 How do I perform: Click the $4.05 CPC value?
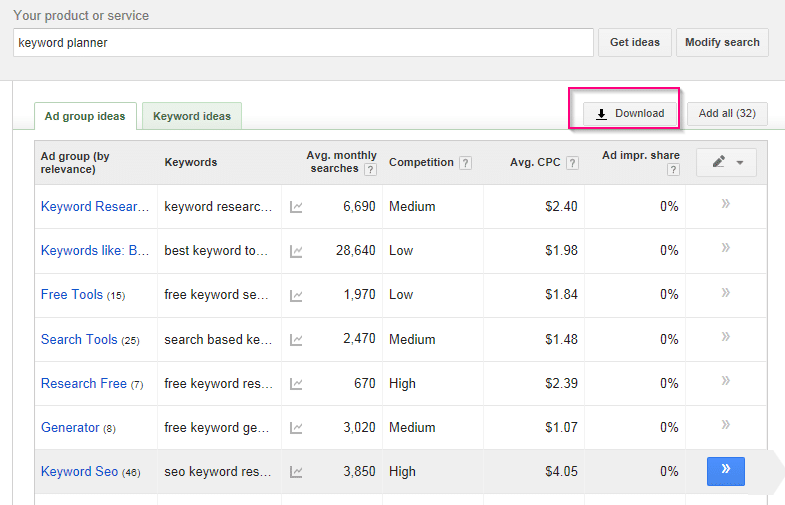point(561,471)
